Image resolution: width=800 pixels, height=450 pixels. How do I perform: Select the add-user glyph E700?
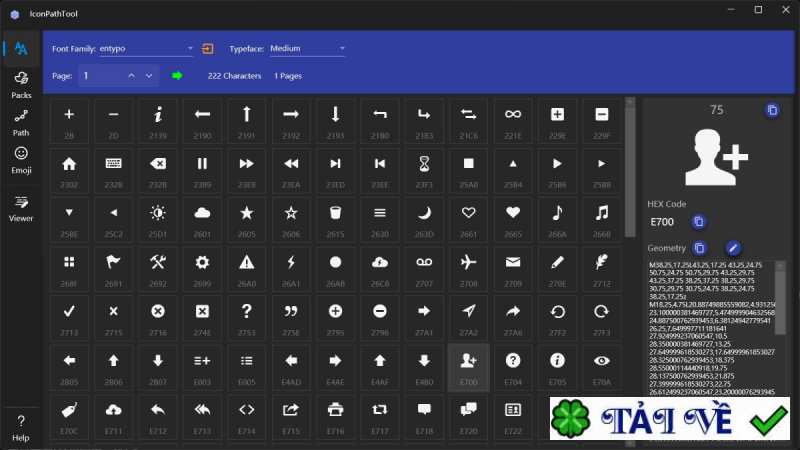(468, 367)
